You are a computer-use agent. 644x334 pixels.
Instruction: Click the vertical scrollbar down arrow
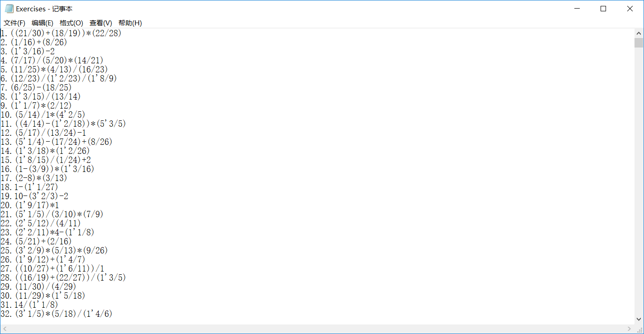point(639,319)
